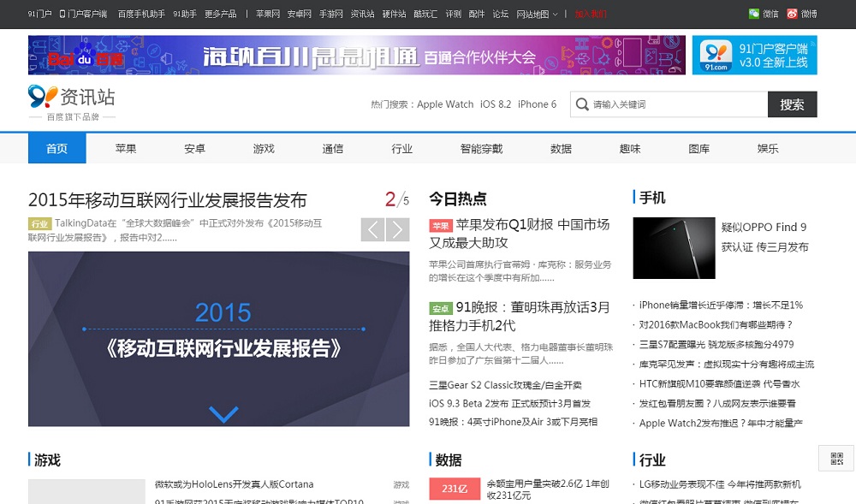The height and width of the screenshot is (504, 856).
Task: Switch to the 苹果 nav tab
Action: pyautogui.click(x=126, y=148)
